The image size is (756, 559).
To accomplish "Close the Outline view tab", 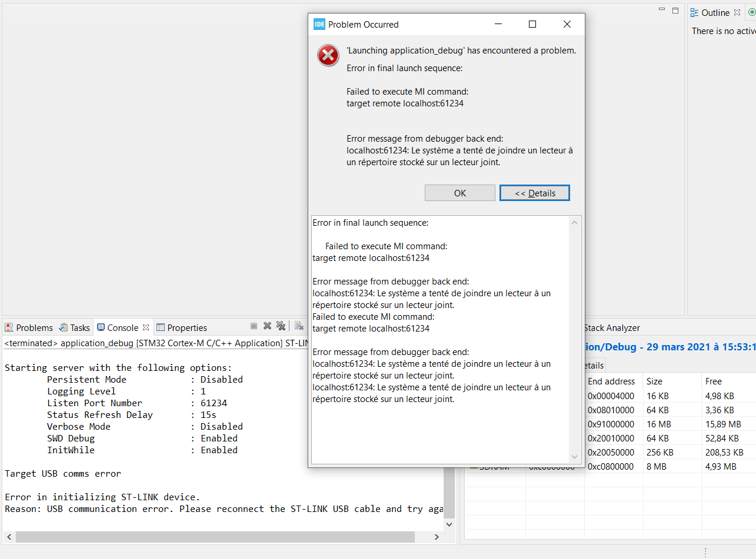I will tap(737, 12).
